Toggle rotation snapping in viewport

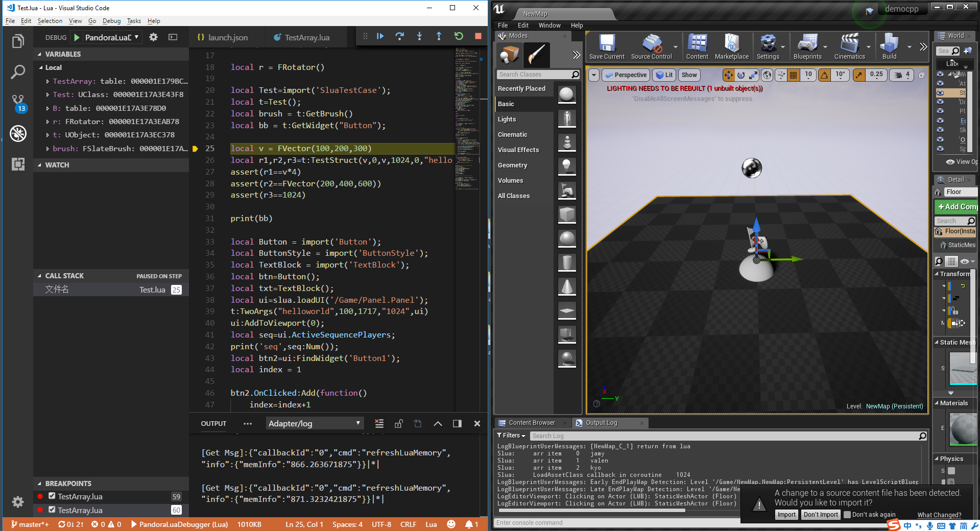pyautogui.click(x=824, y=75)
